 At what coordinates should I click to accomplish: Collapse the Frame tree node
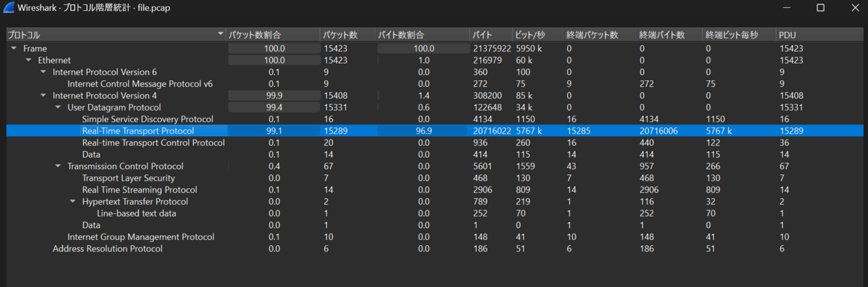14,48
